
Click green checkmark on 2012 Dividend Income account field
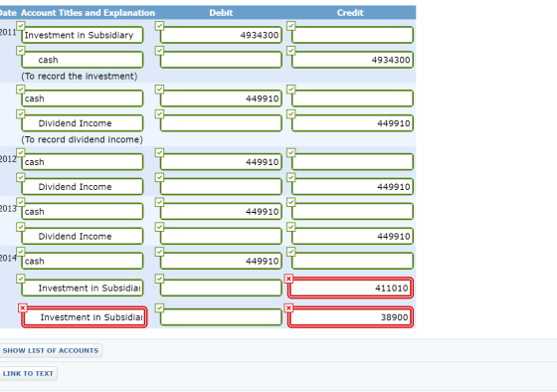(x=21, y=177)
